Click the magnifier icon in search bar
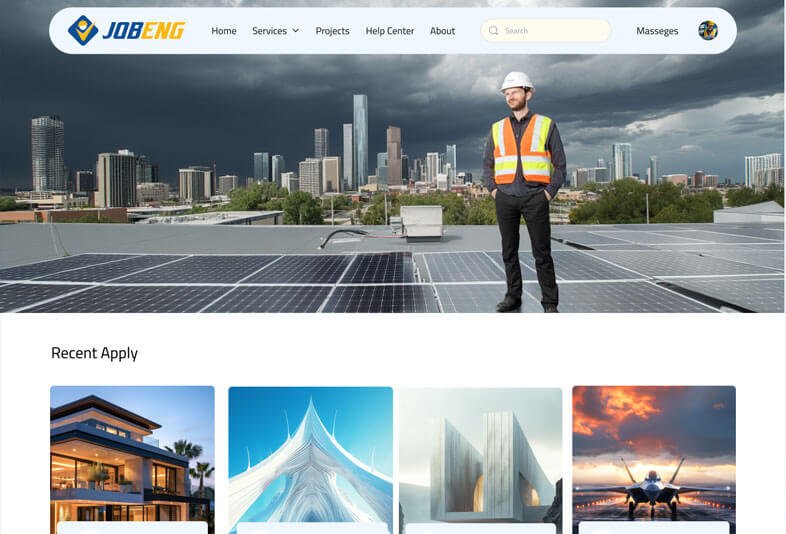This screenshot has height=534, width=786. point(493,31)
